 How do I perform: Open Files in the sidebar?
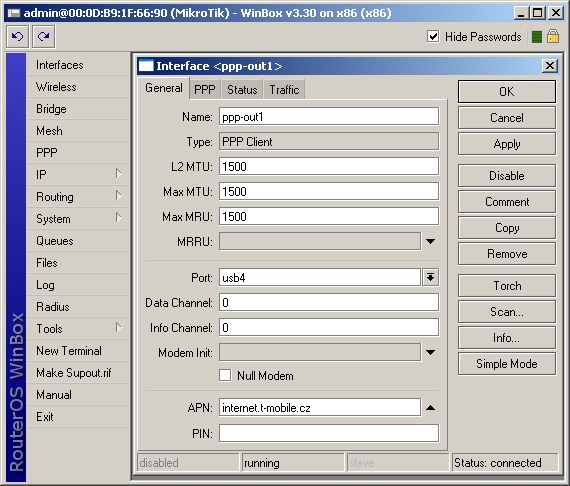click(x=78, y=262)
